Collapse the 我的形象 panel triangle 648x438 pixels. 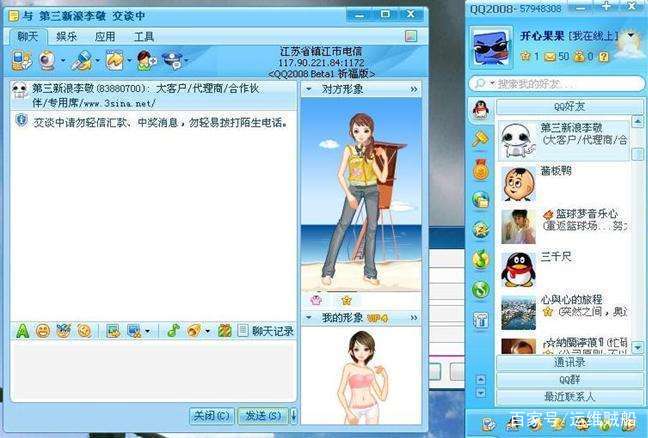tap(309, 318)
